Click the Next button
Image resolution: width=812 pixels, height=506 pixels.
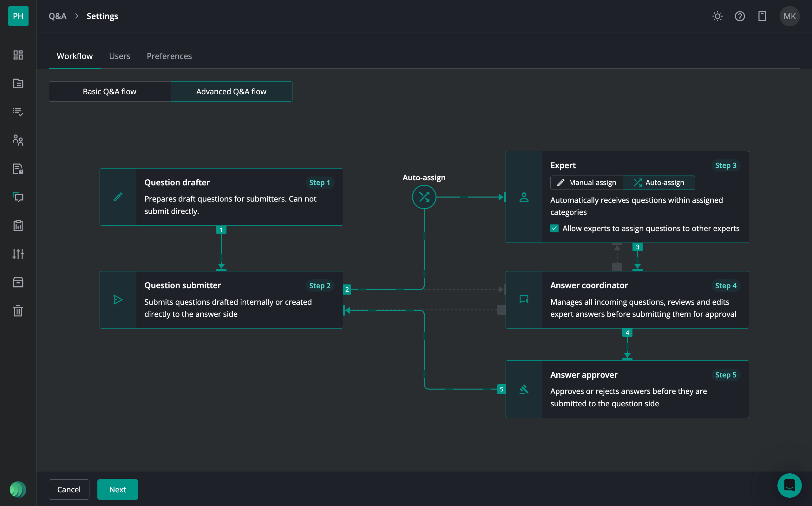click(118, 489)
